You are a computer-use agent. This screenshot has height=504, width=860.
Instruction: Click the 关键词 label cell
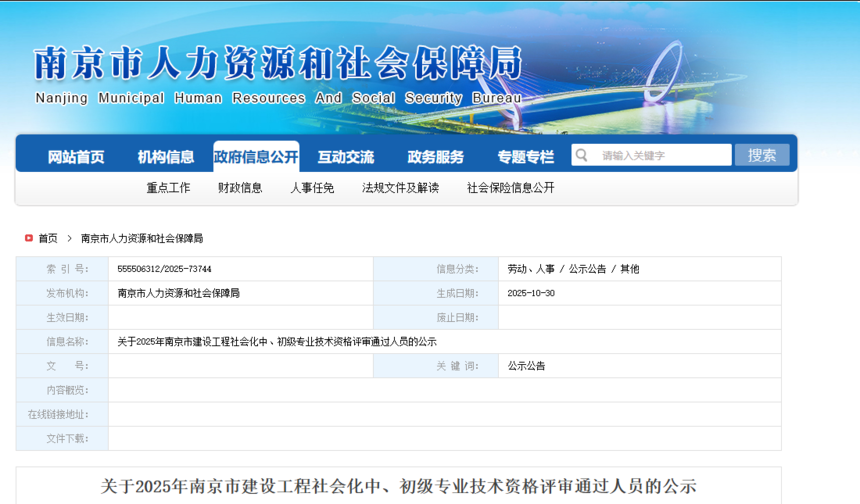(436, 366)
